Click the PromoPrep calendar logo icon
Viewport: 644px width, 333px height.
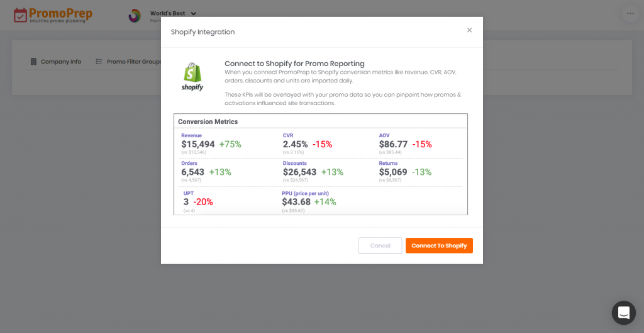[x=21, y=15]
